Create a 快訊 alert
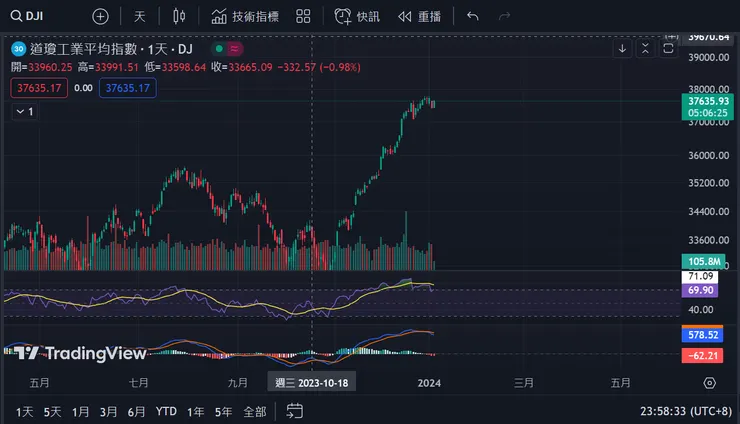This screenshot has height=424, width=740. (x=357, y=17)
